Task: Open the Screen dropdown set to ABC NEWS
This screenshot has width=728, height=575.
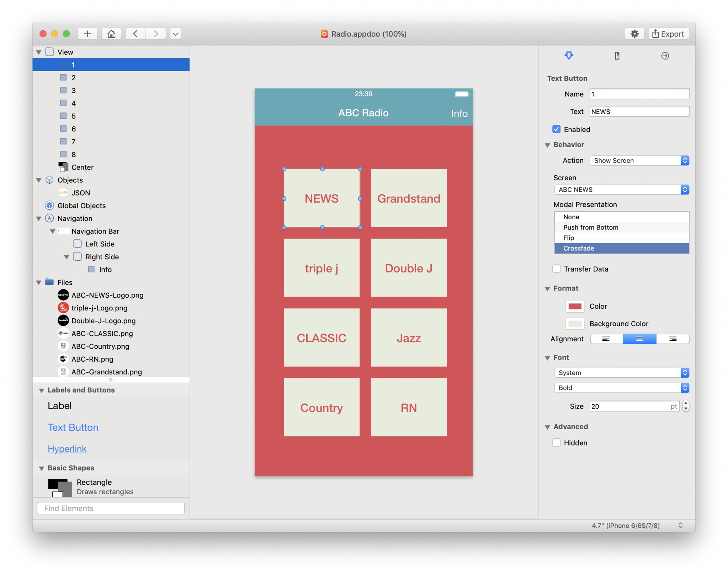Action: [621, 190]
